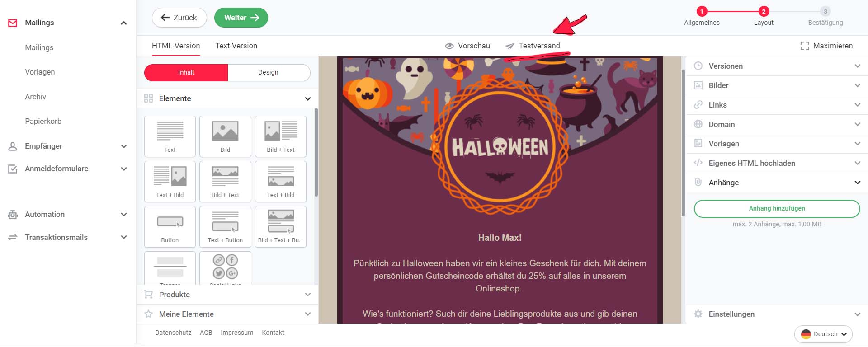868x347 pixels.
Task: Click the Maximieren fullscreen icon
Action: click(805, 46)
